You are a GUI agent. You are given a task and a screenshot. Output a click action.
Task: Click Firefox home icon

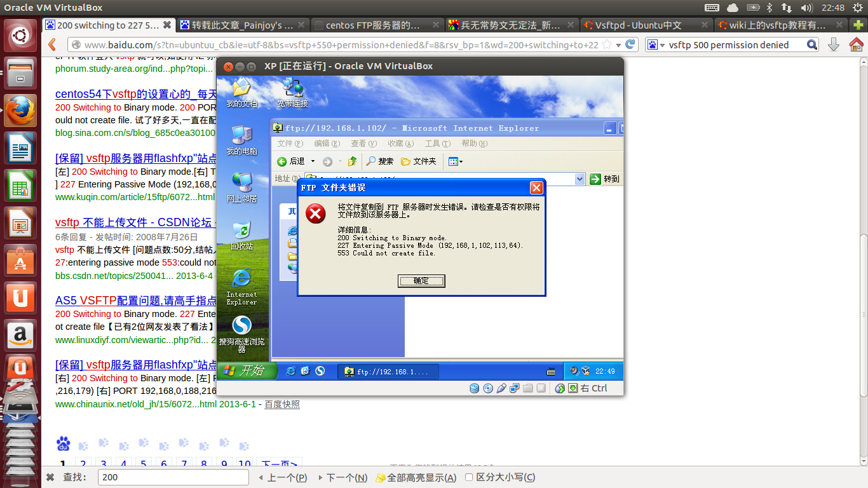(855, 45)
